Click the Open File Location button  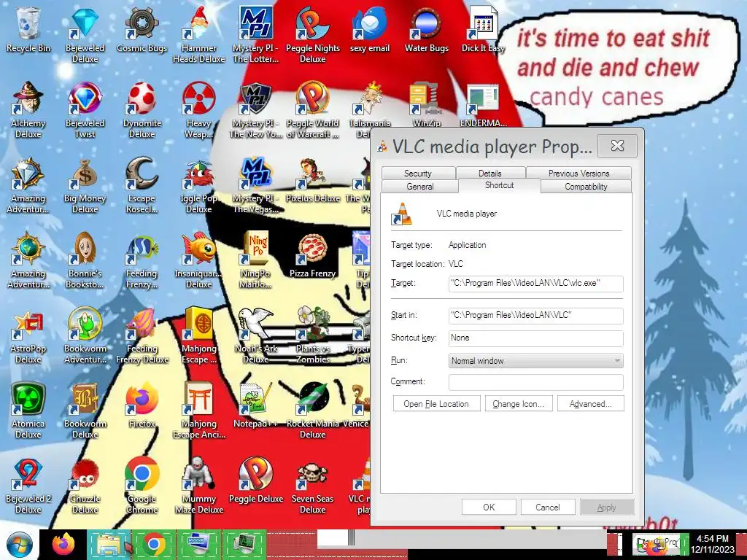pyautogui.click(x=436, y=404)
